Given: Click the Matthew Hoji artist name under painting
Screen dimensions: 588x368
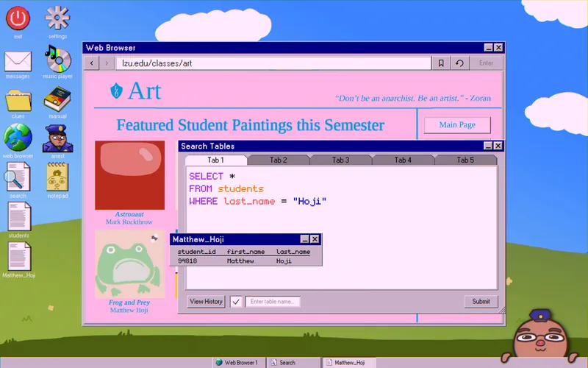Looking at the screenshot, I should (129, 310).
